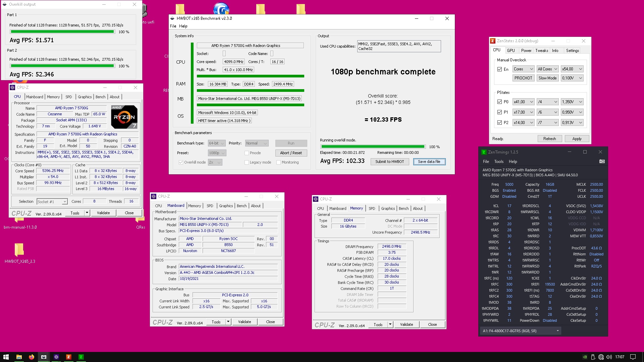The image size is (644, 362).
Task: Switch to the CPU-Z taskbar icon
Action: pyautogui.click(x=56, y=357)
